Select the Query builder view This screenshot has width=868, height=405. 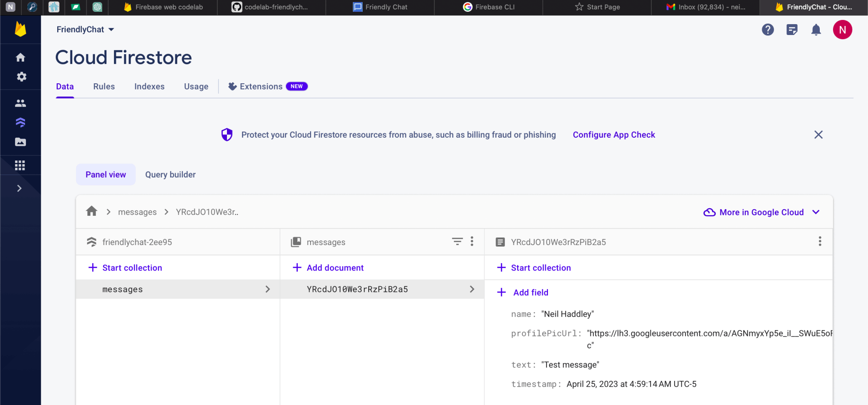click(170, 175)
